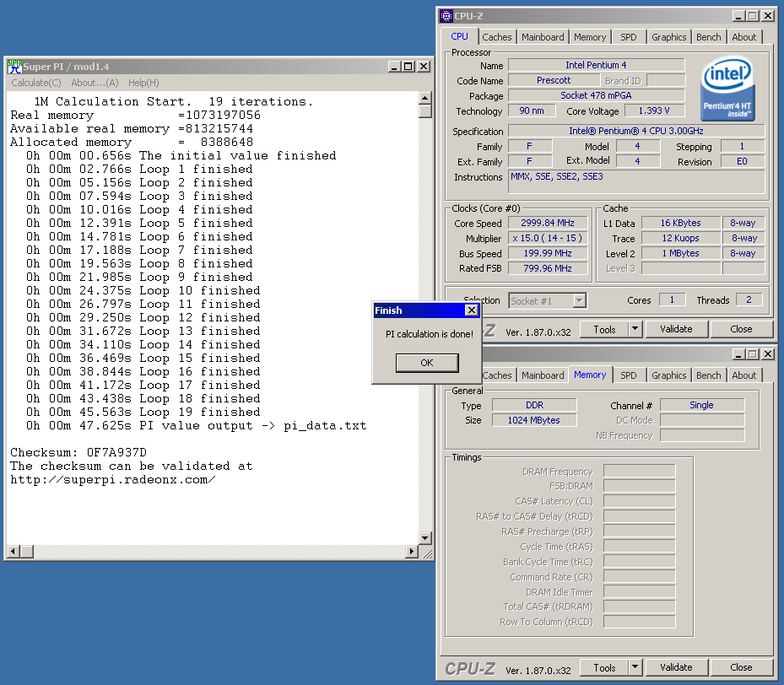Click the scroll left arrow in Super PI
This screenshot has width=784, height=685.
13,552
